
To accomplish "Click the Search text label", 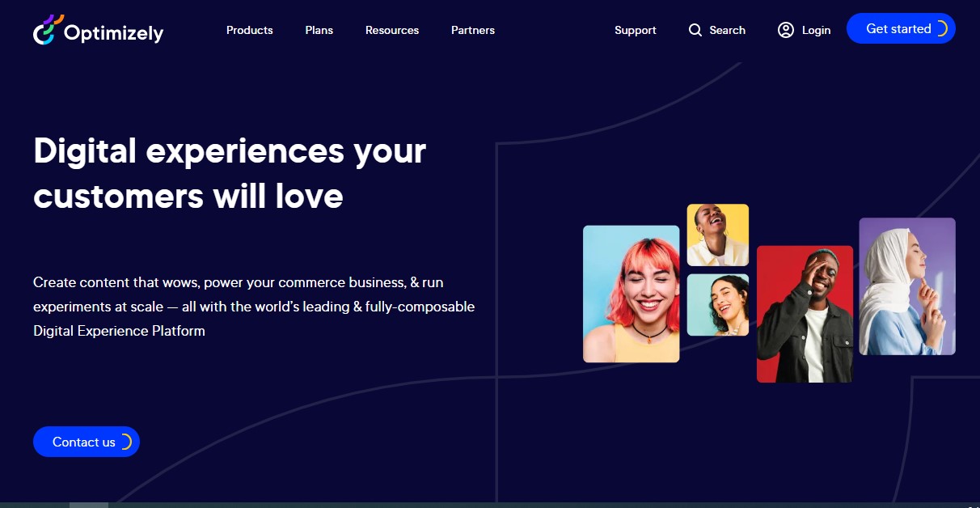I will point(728,30).
